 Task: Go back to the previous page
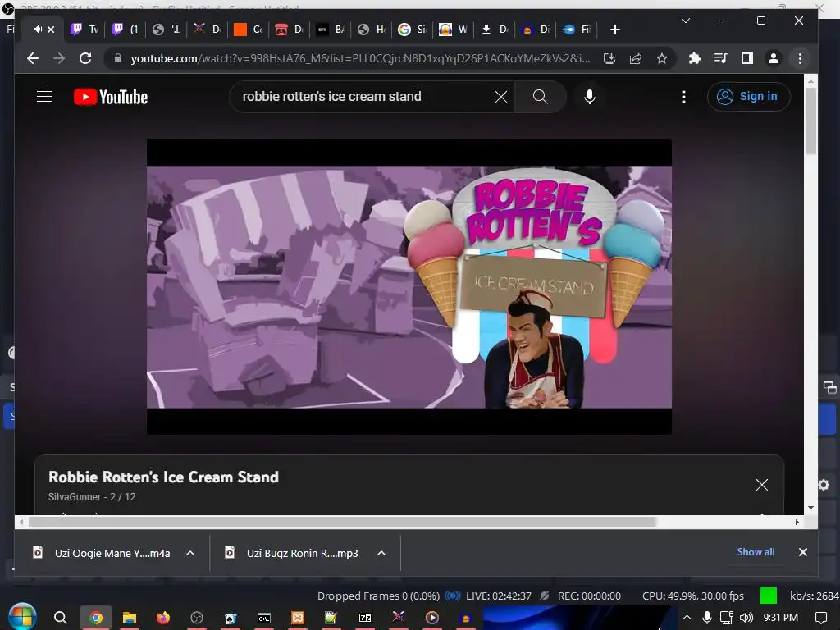33,58
